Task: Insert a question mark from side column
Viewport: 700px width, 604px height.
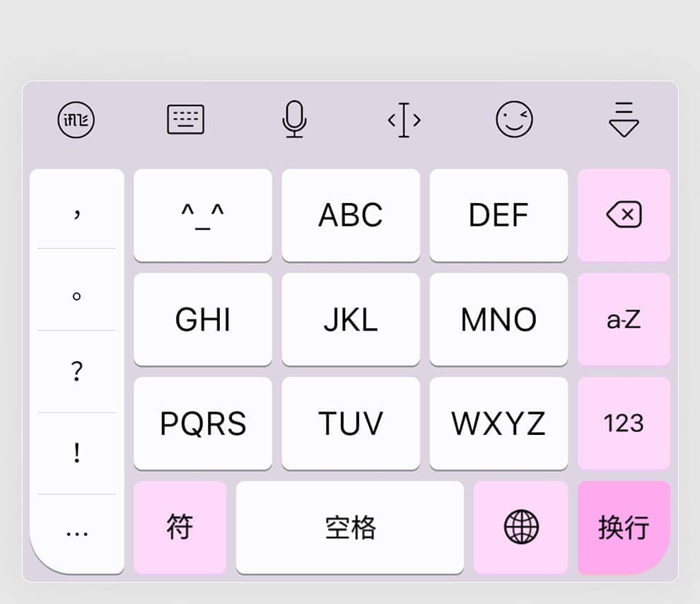Action: click(77, 371)
